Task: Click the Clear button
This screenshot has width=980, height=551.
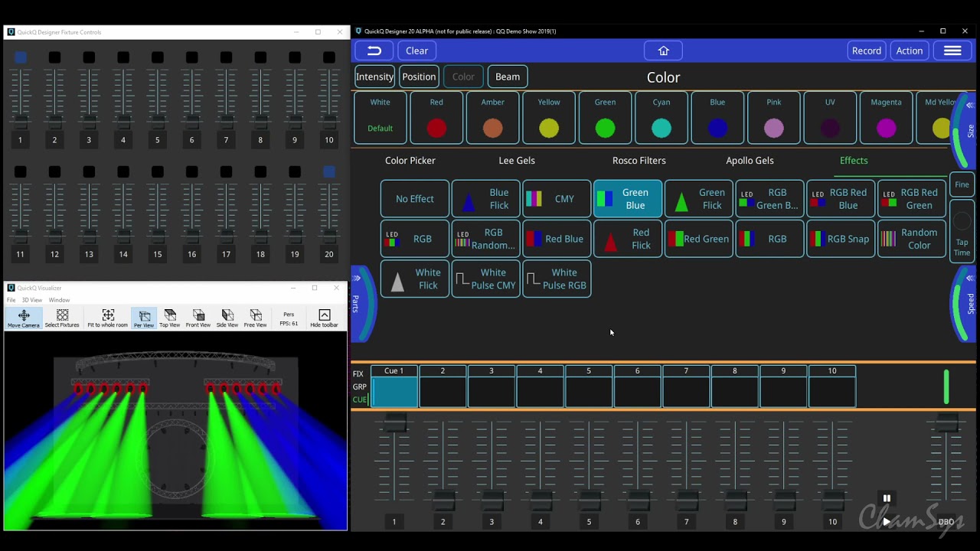Action: tap(417, 51)
